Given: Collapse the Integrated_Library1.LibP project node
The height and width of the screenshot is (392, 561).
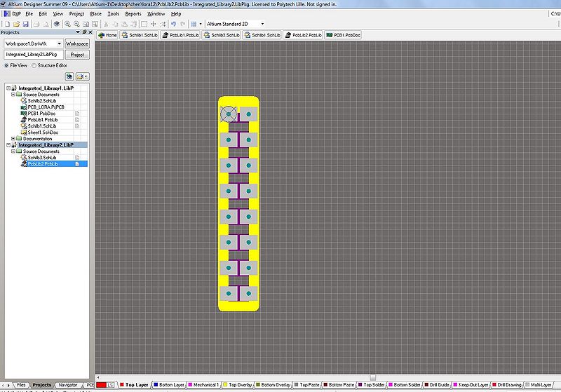Looking at the screenshot, I should pos(7,88).
